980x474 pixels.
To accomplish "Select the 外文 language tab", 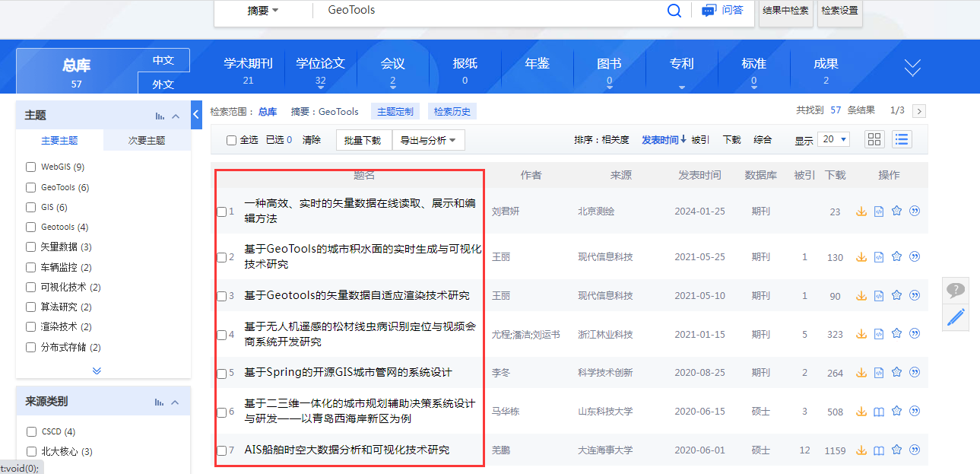I will click(163, 84).
